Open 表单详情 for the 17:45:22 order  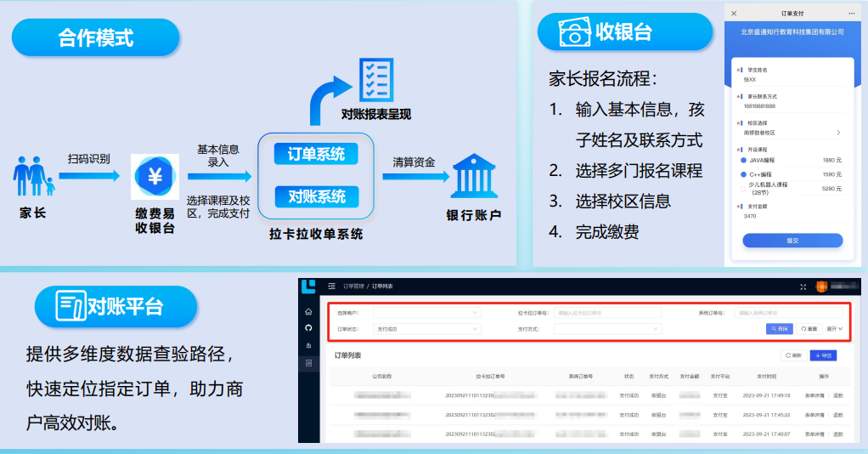pyautogui.click(x=814, y=415)
